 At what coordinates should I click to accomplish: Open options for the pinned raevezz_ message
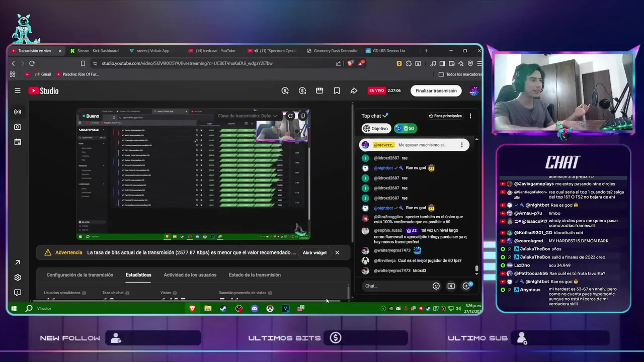click(x=461, y=145)
